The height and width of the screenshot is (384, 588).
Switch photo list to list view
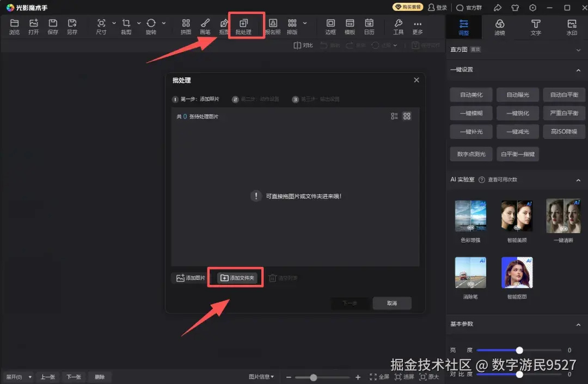click(x=394, y=115)
